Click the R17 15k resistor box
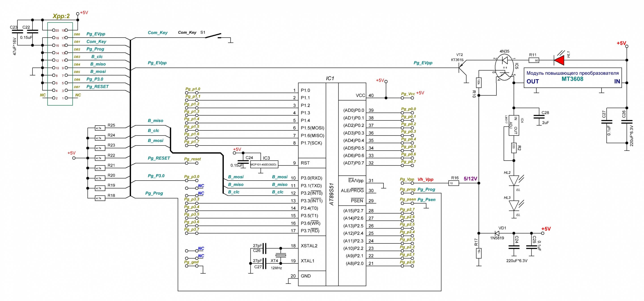The width and height of the screenshot is (644, 301). [479, 253]
